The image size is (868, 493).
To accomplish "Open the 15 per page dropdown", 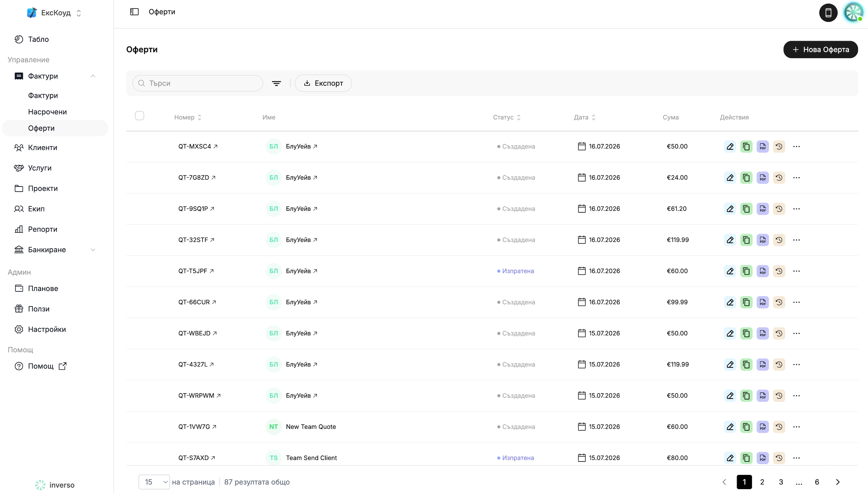I will (x=154, y=482).
